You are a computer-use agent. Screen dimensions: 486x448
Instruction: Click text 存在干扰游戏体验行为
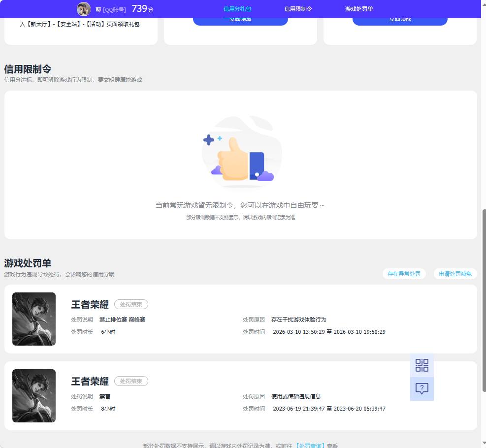(298, 320)
